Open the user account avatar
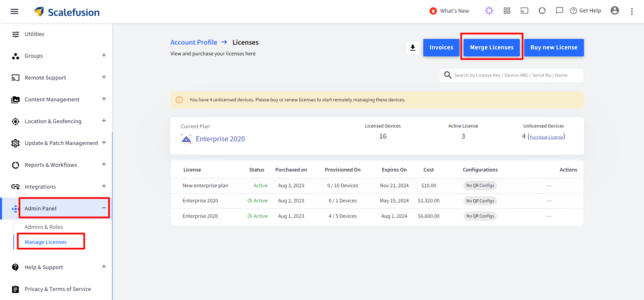The width and height of the screenshot is (644, 300). click(615, 11)
